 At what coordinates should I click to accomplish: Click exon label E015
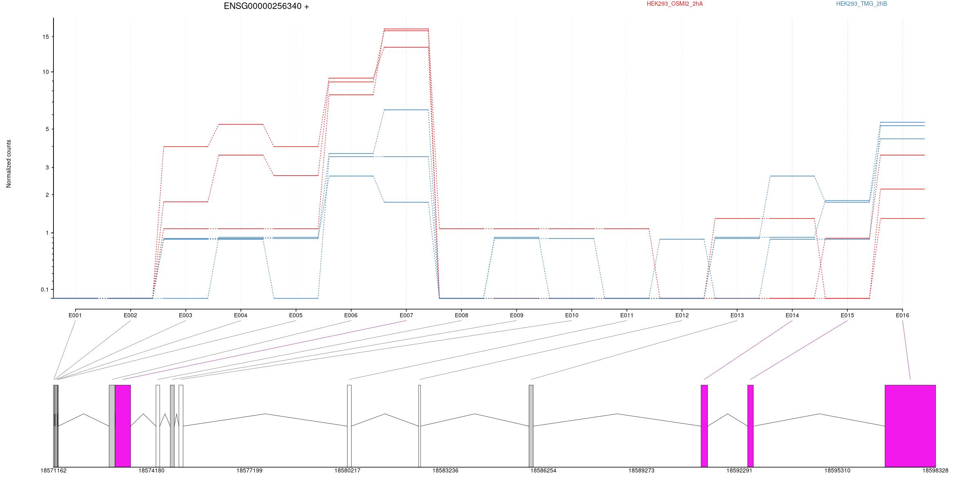pos(847,315)
